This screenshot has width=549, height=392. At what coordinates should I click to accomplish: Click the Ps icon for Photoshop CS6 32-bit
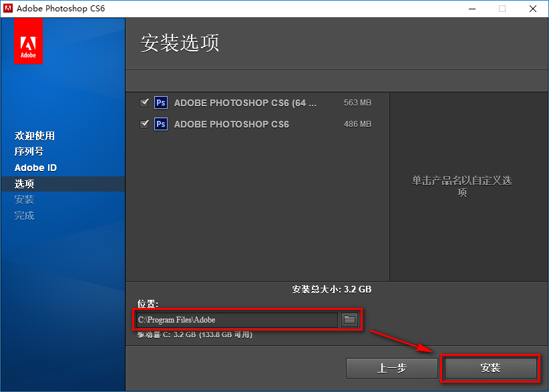click(x=160, y=124)
